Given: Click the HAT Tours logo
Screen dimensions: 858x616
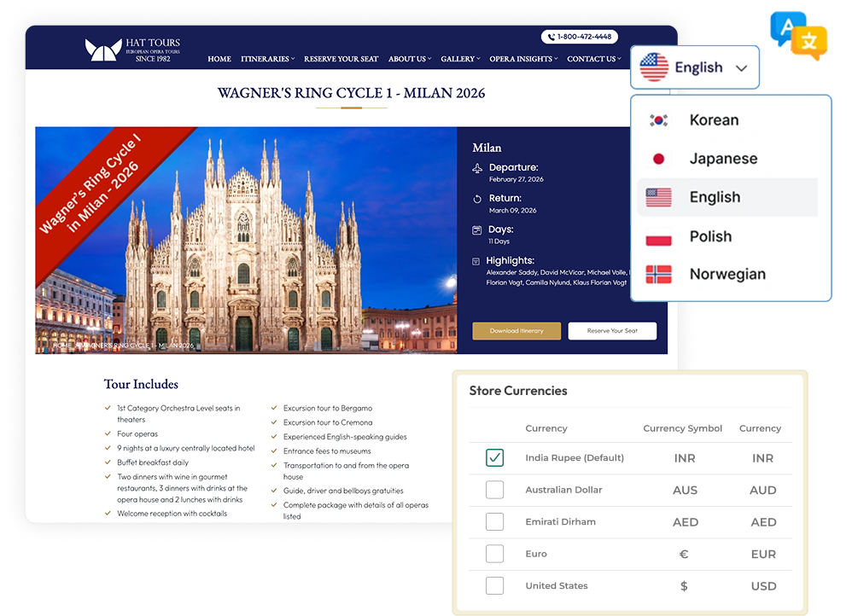Looking at the screenshot, I should [132, 49].
